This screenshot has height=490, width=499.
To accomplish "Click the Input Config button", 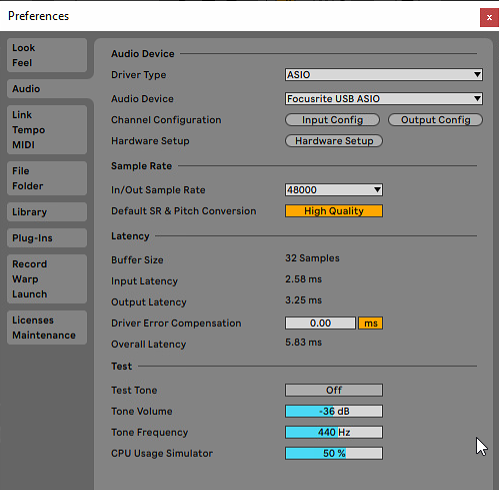I will [x=332, y=120].
